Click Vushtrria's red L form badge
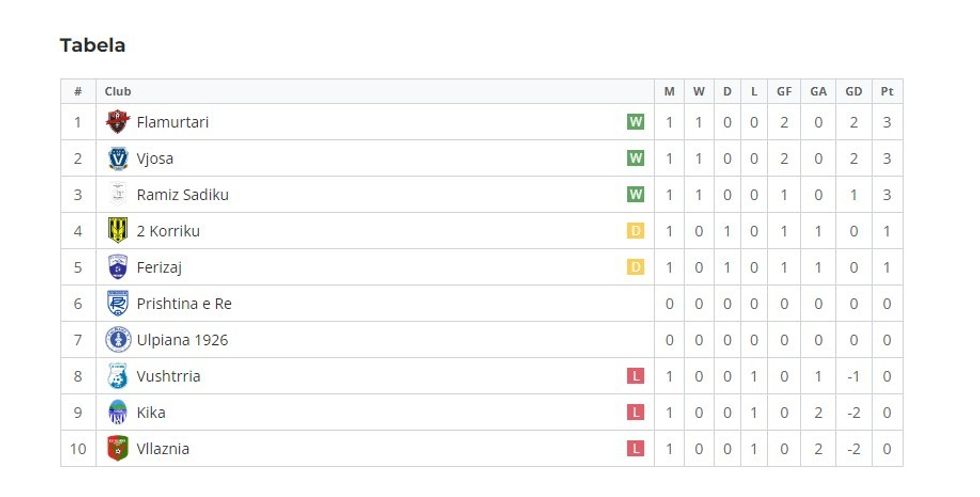Viewport: 980px width, 497px height. [x=635, y=376]
